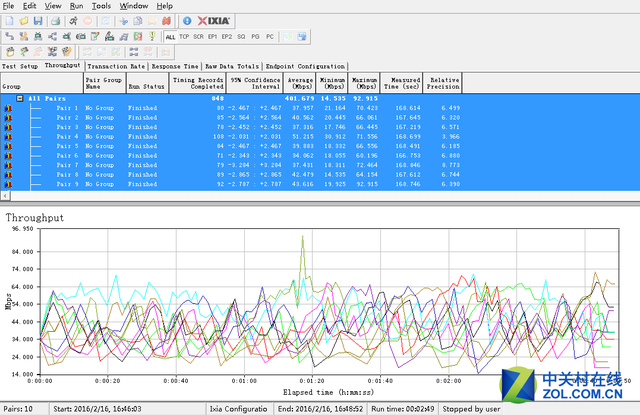Switch to the Raw Data Totals tab
Viewport: 640px width, 415px height.
click(x=232, y=66)
